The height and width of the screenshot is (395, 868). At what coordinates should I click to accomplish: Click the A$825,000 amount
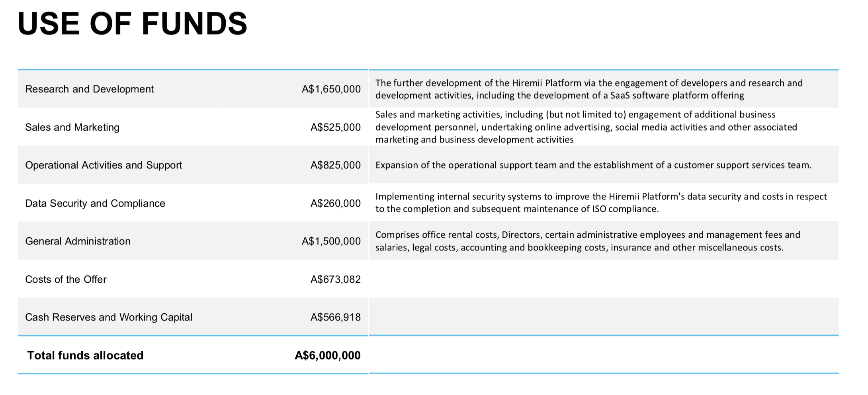[335, 165]
